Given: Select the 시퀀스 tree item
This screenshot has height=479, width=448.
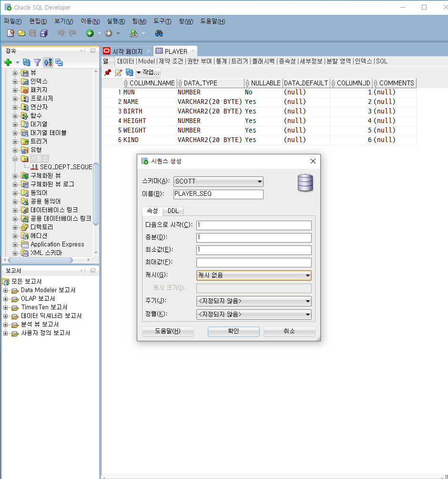Looking at the screenshot, I should 39,159.
